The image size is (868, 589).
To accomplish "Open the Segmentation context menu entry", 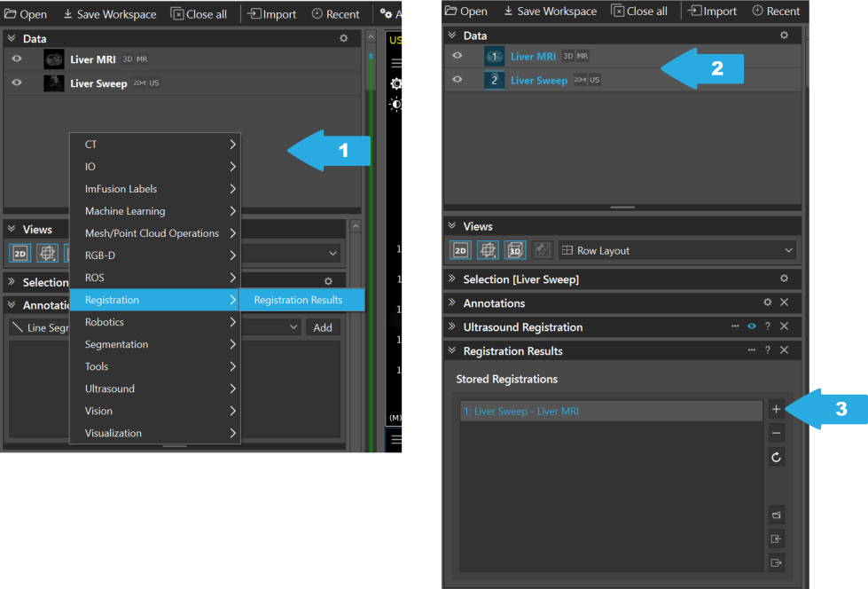I will [155, 344].
